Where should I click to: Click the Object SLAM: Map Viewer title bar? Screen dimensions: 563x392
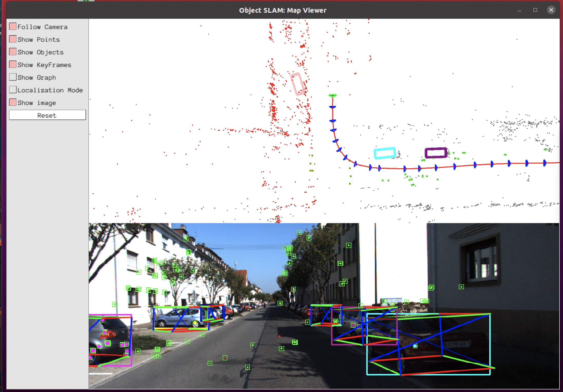click(x=283, y=10)
